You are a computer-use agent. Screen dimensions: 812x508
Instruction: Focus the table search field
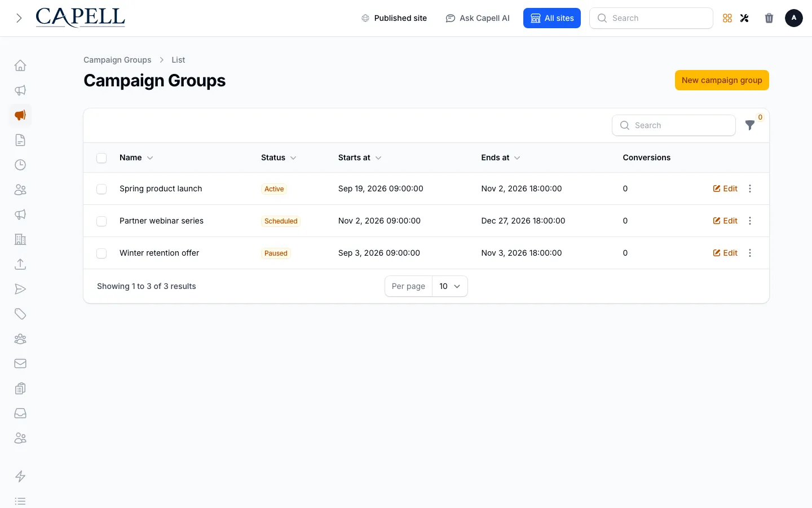pyautogui.click(x=674, y=125)
